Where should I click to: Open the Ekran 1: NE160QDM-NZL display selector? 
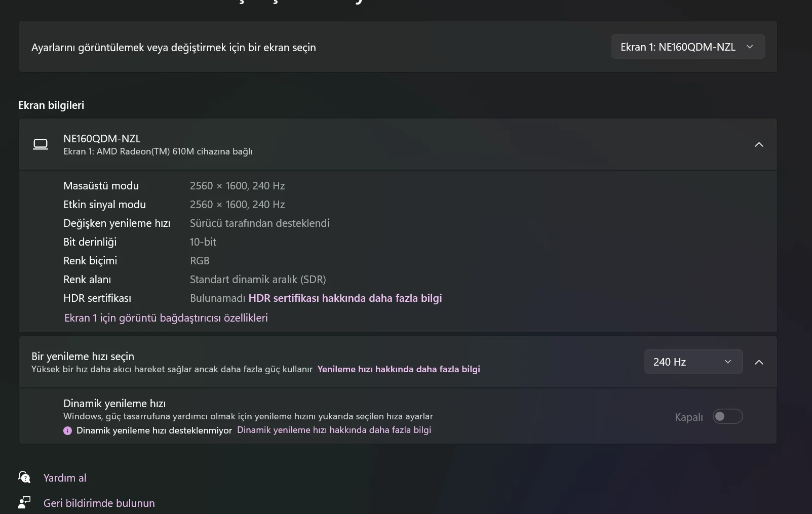(x=687, y=47)
